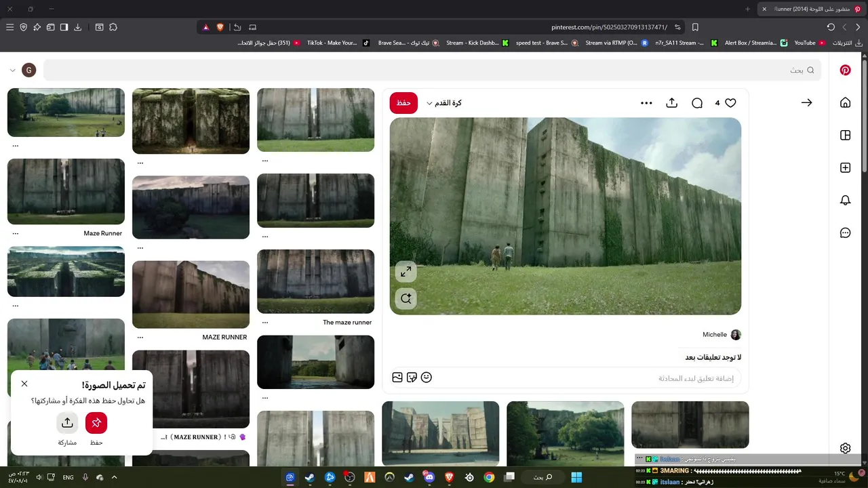Viewport: 868px width, 488px height.
Task: Expand the account menu chevron beside avatar G
Action: 12,70
